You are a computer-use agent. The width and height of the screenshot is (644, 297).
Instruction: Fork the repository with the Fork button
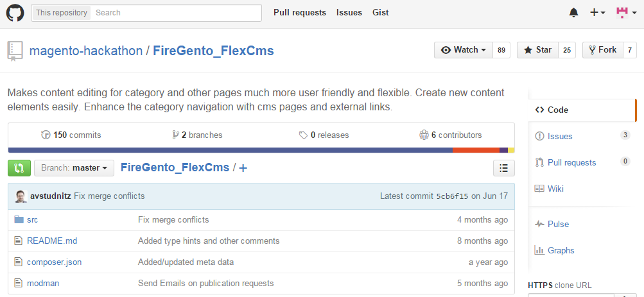point(602,50)
